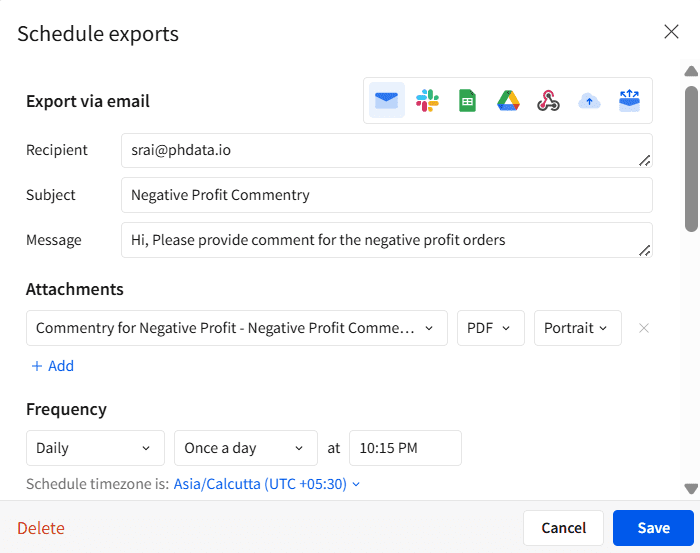This screenshot has height=553, width=700.
Task: Open the attachment workbook element dropdown
Action: [237, 328]
